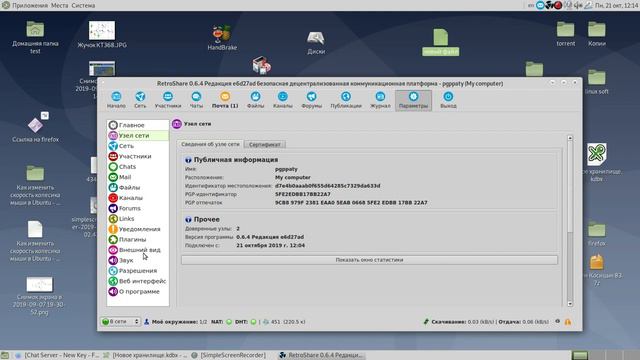Select linux soft folder on desktop
The image size is (640, 360).
click(597, 82)
